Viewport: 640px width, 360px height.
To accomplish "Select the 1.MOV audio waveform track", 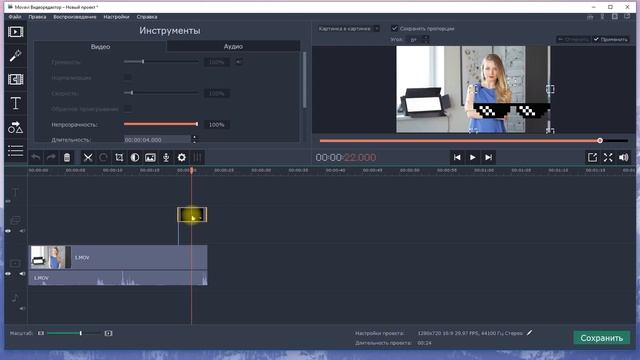I will point(118,278).
